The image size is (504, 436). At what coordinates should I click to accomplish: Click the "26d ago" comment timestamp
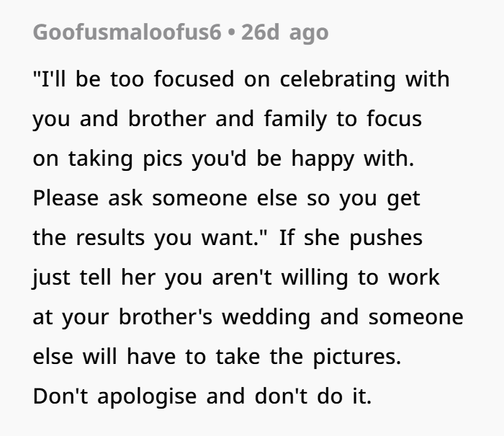coord(284,32)
